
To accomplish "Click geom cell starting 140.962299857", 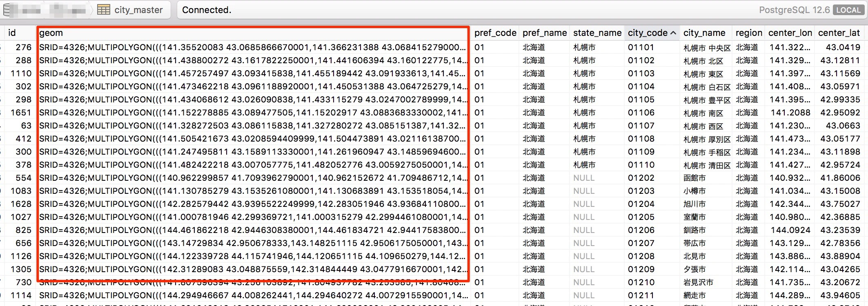I will [253, 178].
